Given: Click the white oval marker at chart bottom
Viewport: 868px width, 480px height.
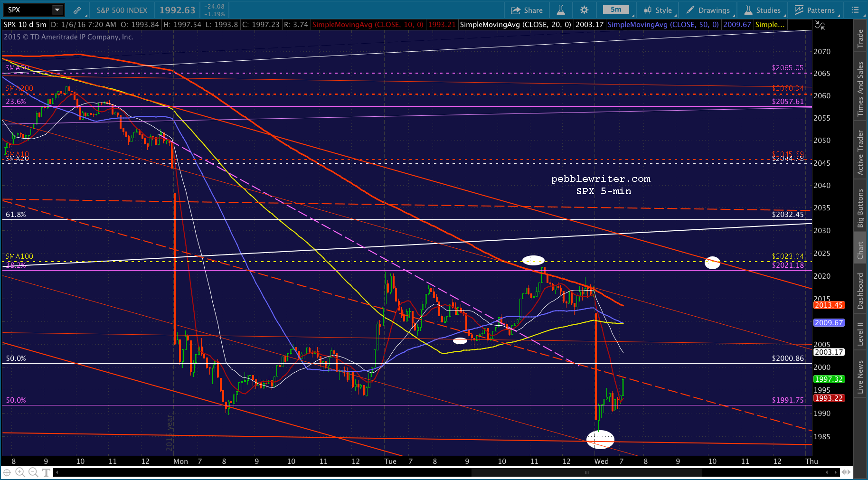Looking at the screenshot, I should coord(600,440).
